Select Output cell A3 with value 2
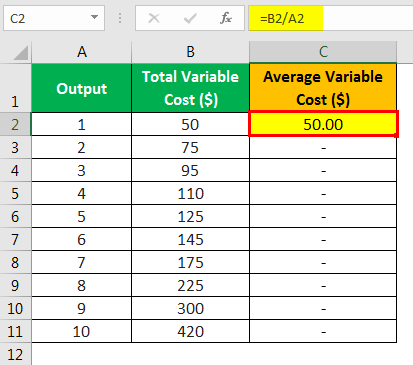413x365 pixels. [x=82, y=147]
